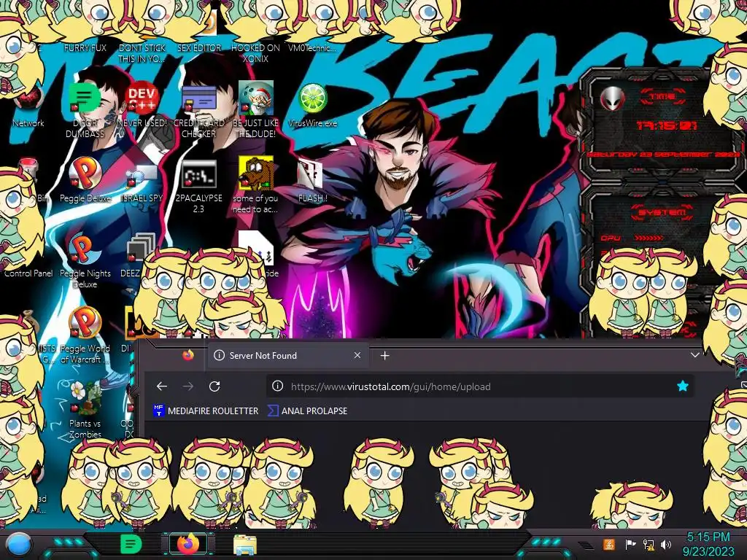The height and width of the screenshot is (560, 747).
Task: Click the orange Java tray icon
Action: (x=609, y=544)
